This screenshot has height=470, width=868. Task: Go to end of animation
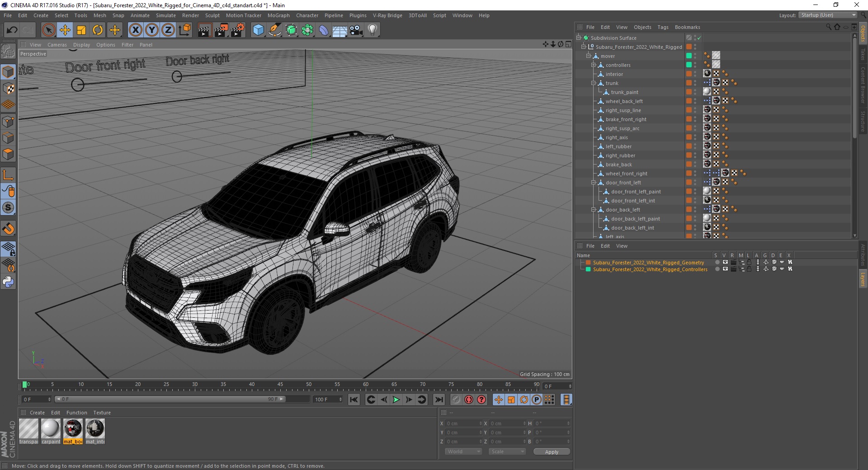coord(439,399)
